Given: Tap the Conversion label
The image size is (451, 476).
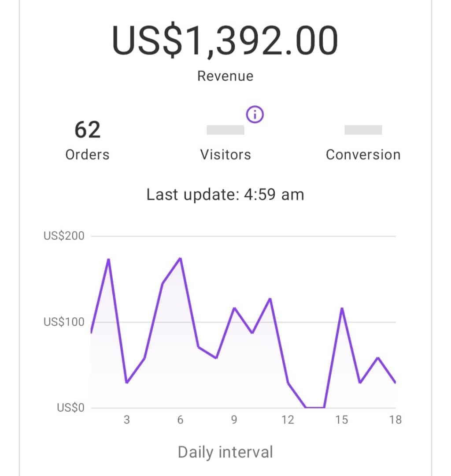Looking at the screenshot, I should click(x=363, y=155).
